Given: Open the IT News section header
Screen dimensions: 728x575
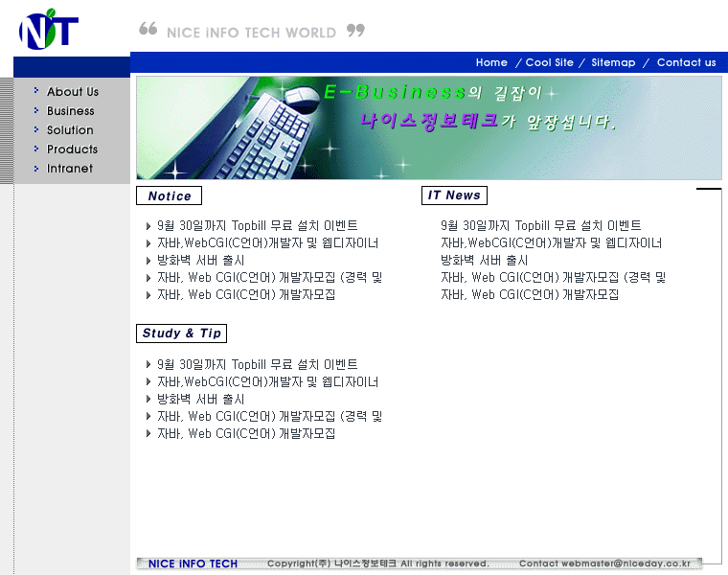Looking at the screenshot, I should click(454, 195).
